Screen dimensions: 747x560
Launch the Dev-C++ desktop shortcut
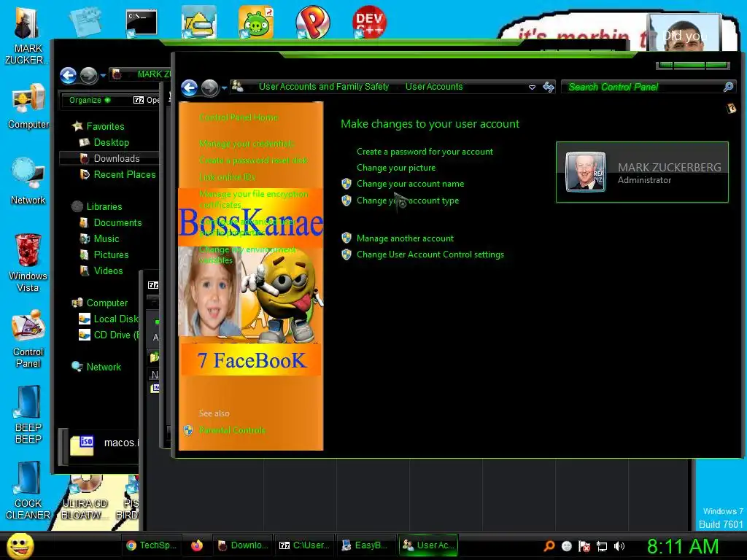click(x=370, y=23)
